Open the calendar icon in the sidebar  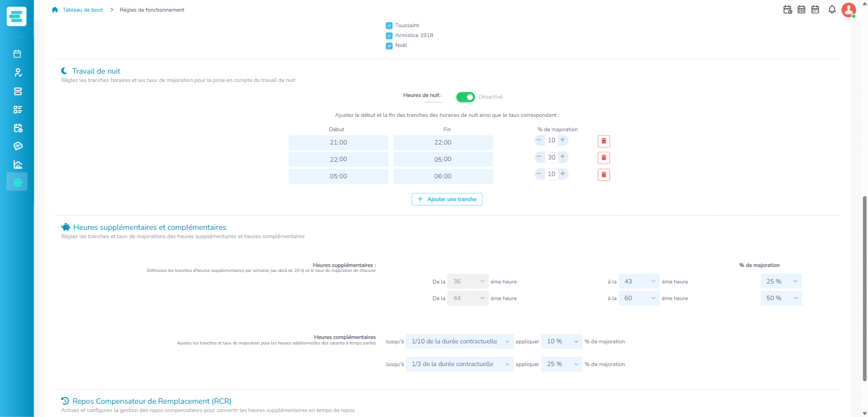click(17, 54)
